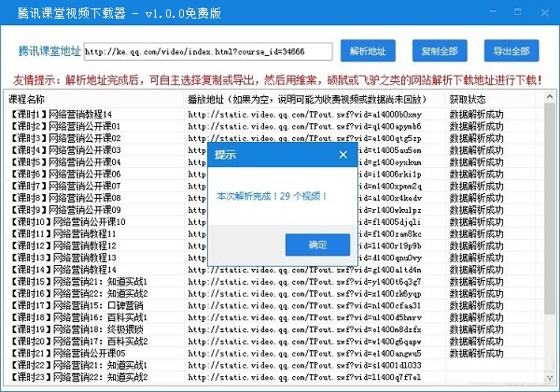This screenshot has height=392, width=560.
Task: Click the URL ending vid=e1400angwu5
Action: pos(304,354)
